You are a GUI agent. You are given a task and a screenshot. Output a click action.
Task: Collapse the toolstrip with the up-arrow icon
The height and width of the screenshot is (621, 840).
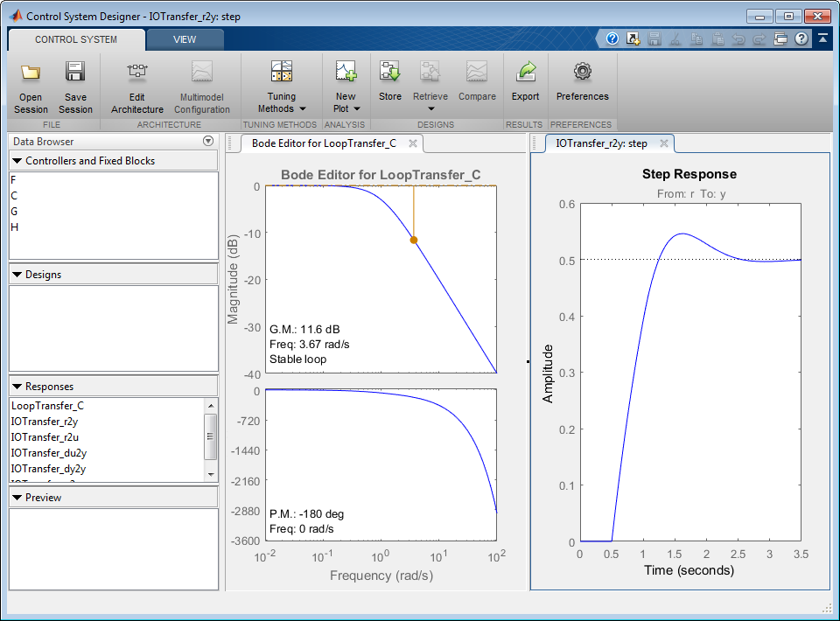822,39
